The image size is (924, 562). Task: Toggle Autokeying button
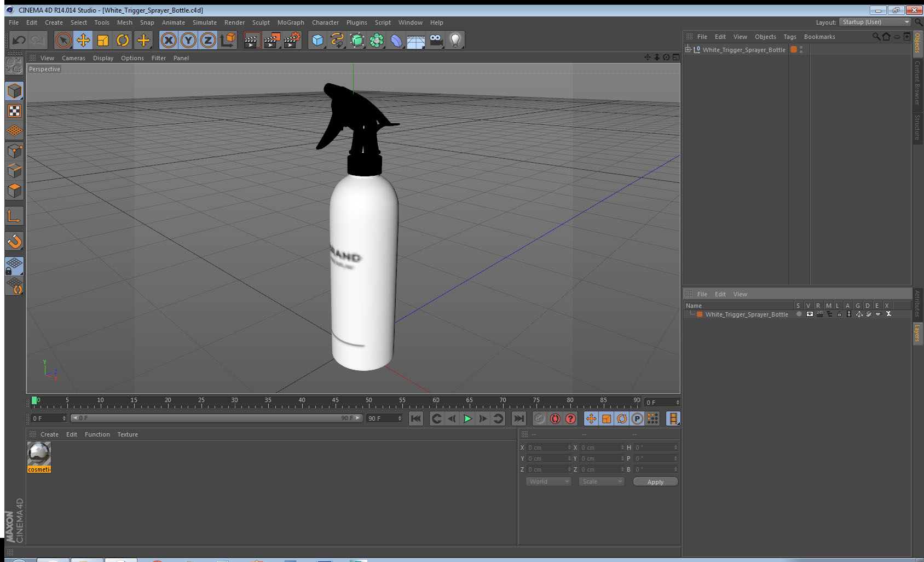pyautogui.click(x=555, y=419)
